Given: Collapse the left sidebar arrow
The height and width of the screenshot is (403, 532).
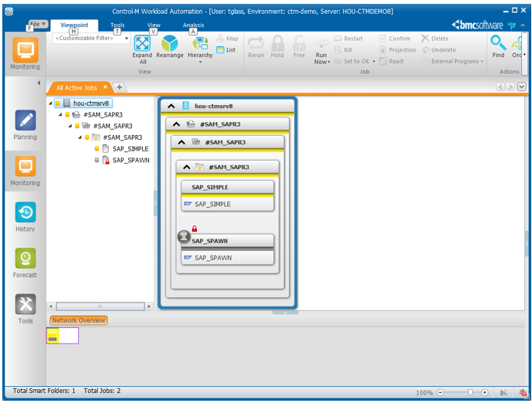Looking at the screenshot, I should pos(39,83).
